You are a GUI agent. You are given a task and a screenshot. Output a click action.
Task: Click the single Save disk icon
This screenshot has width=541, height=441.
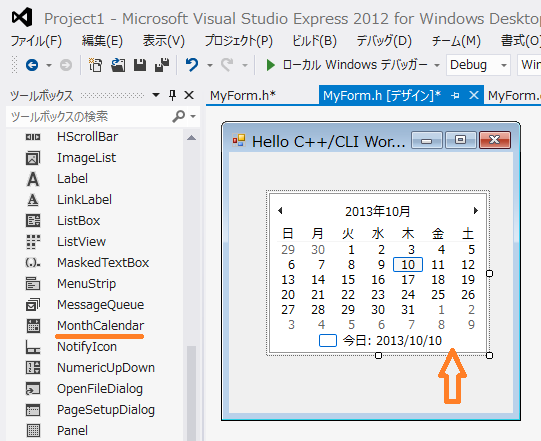click(140, 65)
